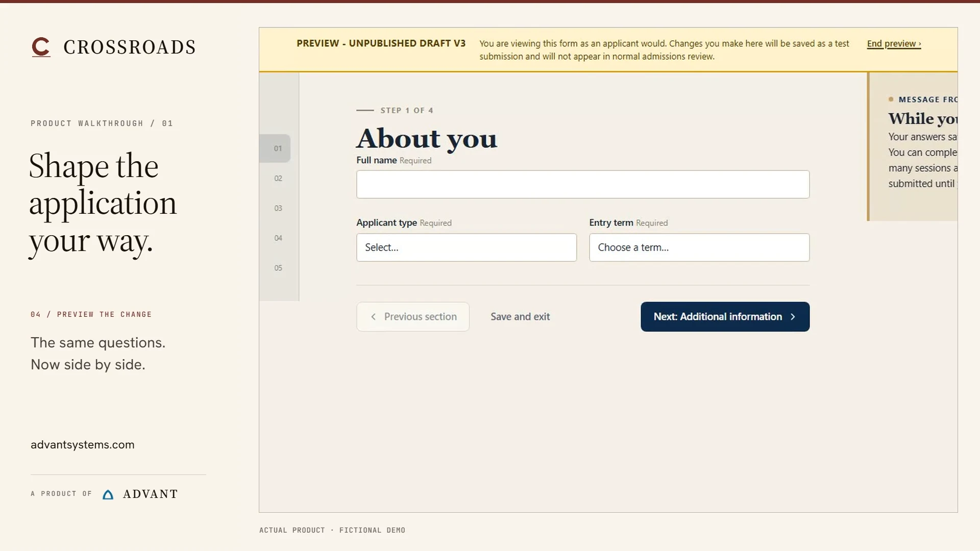Click the A PRODUCT OF label
This screenshot has height=551, width=980.
[x=61, y=494]
